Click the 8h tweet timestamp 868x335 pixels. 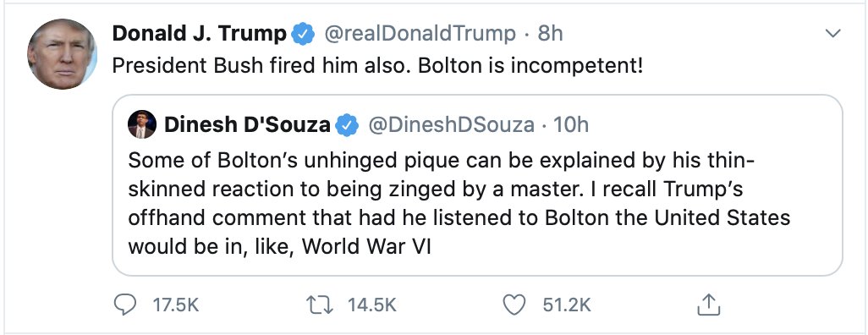pos(550,35)
